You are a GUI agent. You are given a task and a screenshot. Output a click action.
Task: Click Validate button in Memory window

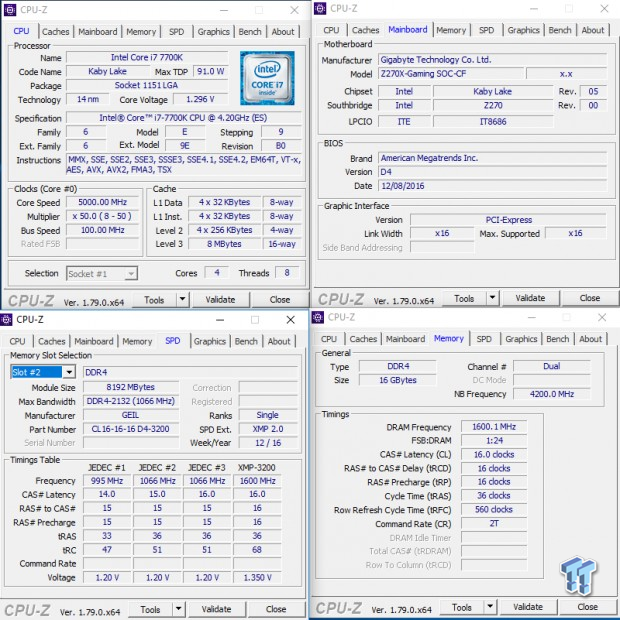(x=528, y=607)
